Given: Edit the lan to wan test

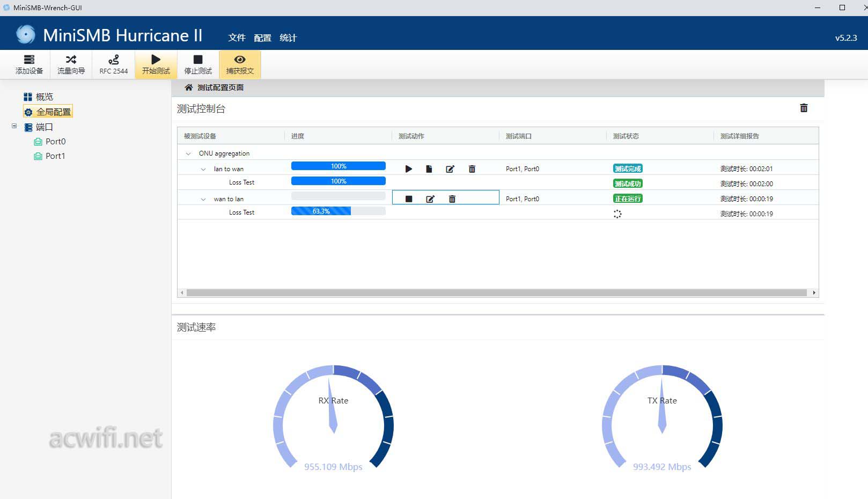Looking at the screenshot, I should [x=450, y=169].
